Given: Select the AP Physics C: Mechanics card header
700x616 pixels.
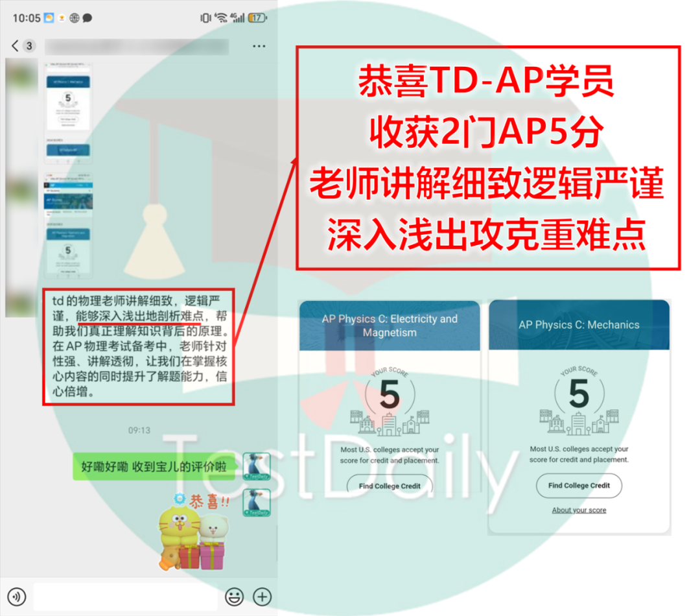Looking at the screenshot, I should [579, 324].
